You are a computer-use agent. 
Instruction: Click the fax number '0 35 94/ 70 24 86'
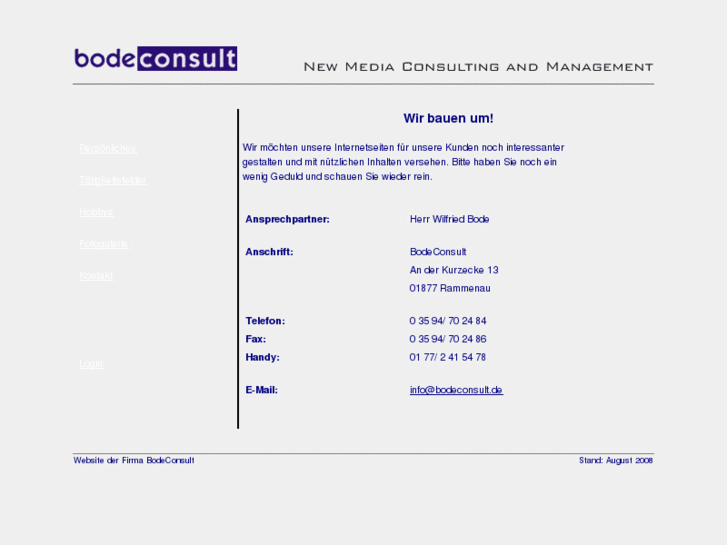pyautogui.click(x=448, y=339)
